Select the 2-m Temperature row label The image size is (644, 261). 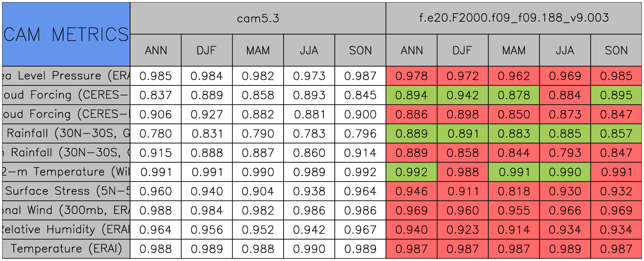point(66,172)
